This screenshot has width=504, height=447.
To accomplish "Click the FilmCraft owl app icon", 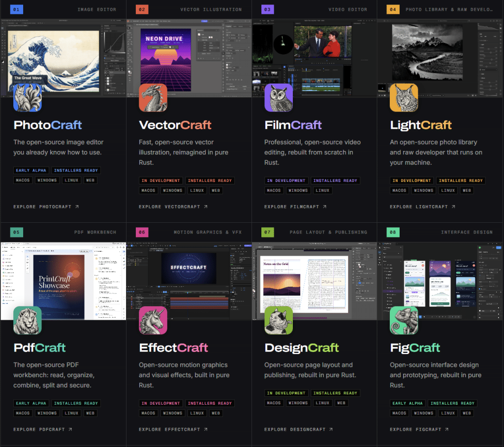I will point(279,98).
